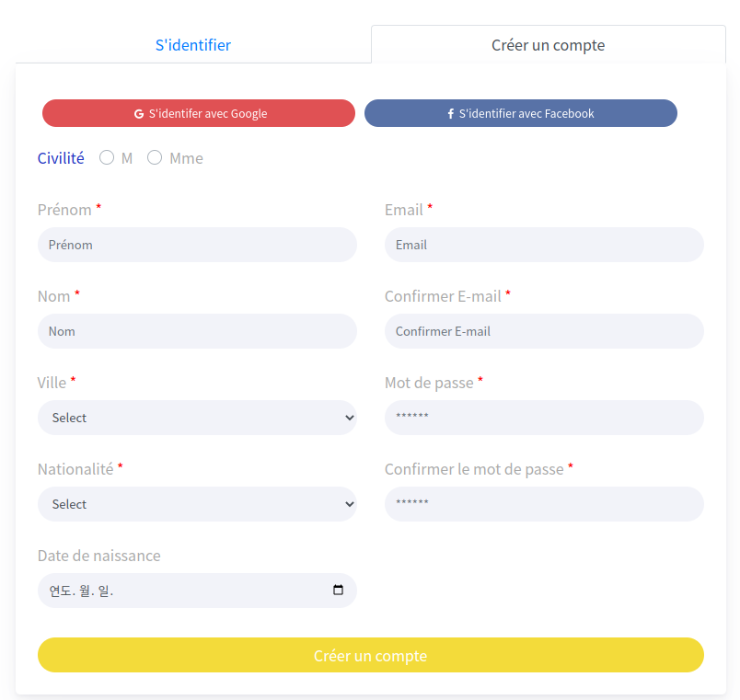The image size is (740, 700).
Task: Click the Google logo icon
Action: pos(139,114)
